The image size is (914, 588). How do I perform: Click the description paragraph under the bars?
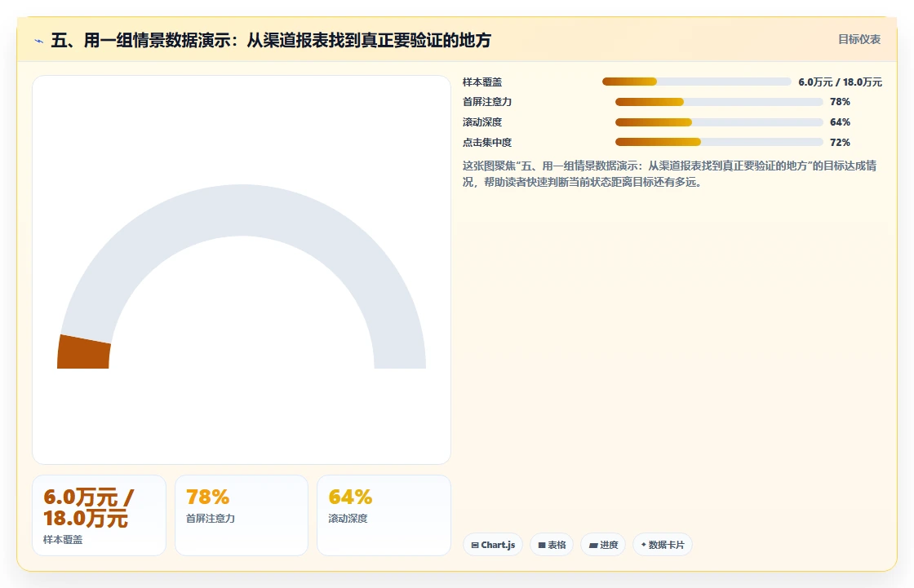(670, 174)
